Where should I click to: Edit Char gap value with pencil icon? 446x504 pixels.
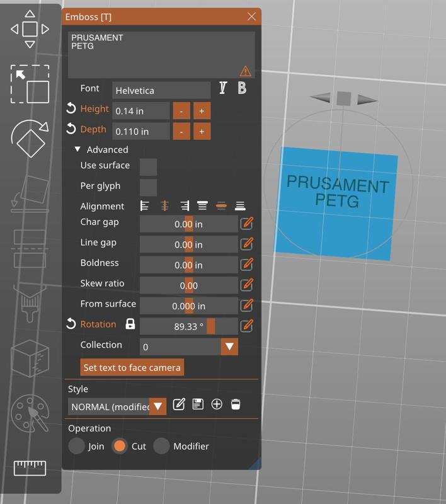pos(246,224)
